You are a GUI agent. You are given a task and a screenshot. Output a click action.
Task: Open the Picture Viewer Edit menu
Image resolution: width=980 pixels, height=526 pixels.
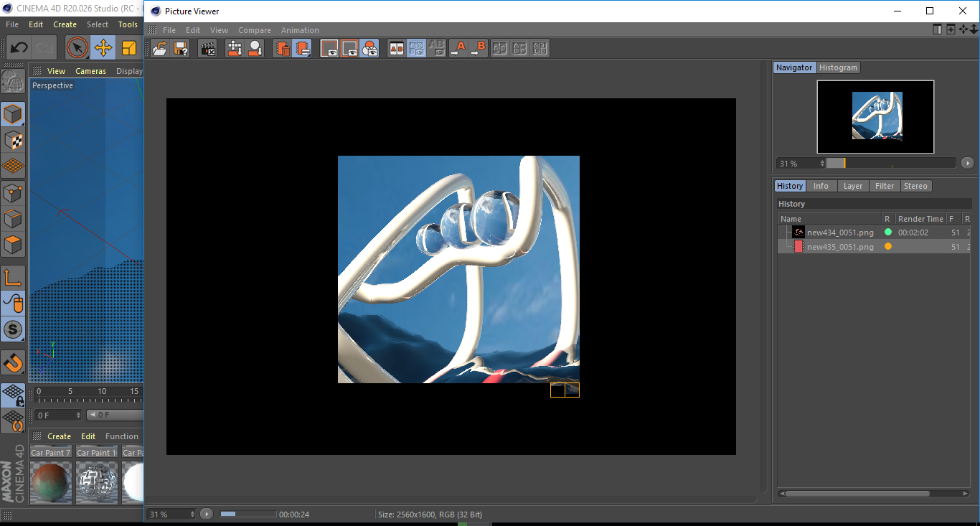(193, 30)
